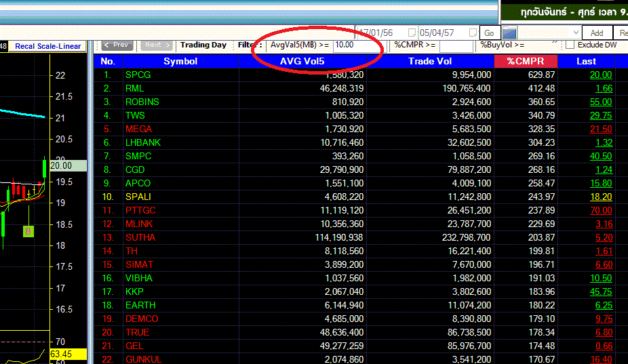Open the blue folder icon next to Go
Screen dimensions: 628x364
(x=509, y=33)
